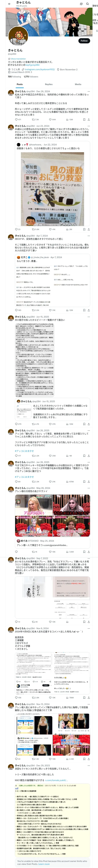98x868 pixels.
Task: Open the 705 Following list
Action: [15, 77]
